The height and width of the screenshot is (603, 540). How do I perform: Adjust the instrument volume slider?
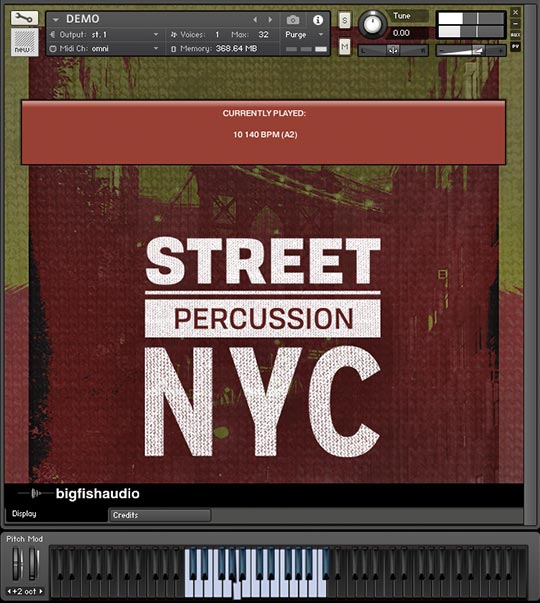coord(471,50)
